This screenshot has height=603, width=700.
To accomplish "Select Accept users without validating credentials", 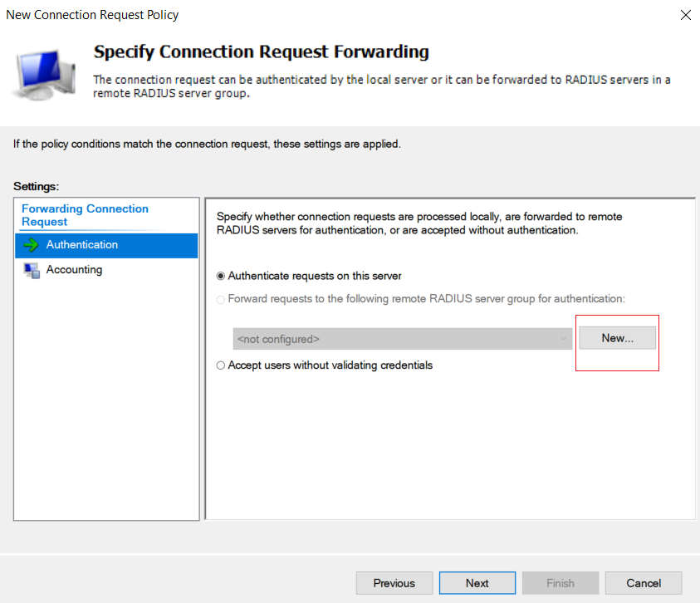I will (221, 365).
